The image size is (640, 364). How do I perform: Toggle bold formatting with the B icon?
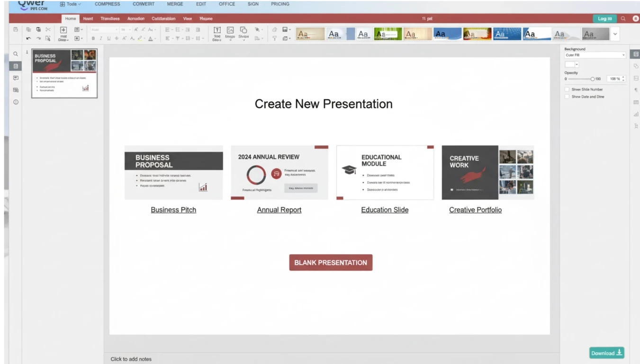coord(93,38)
